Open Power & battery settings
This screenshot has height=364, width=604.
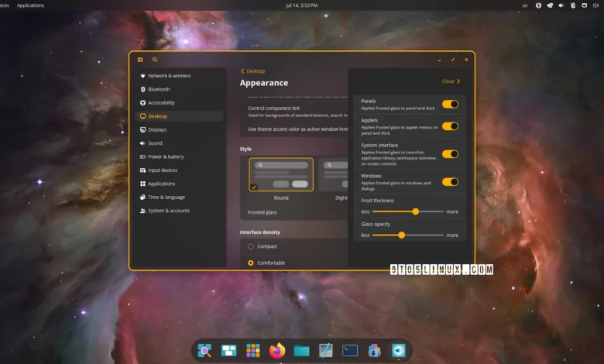(180, 156)
